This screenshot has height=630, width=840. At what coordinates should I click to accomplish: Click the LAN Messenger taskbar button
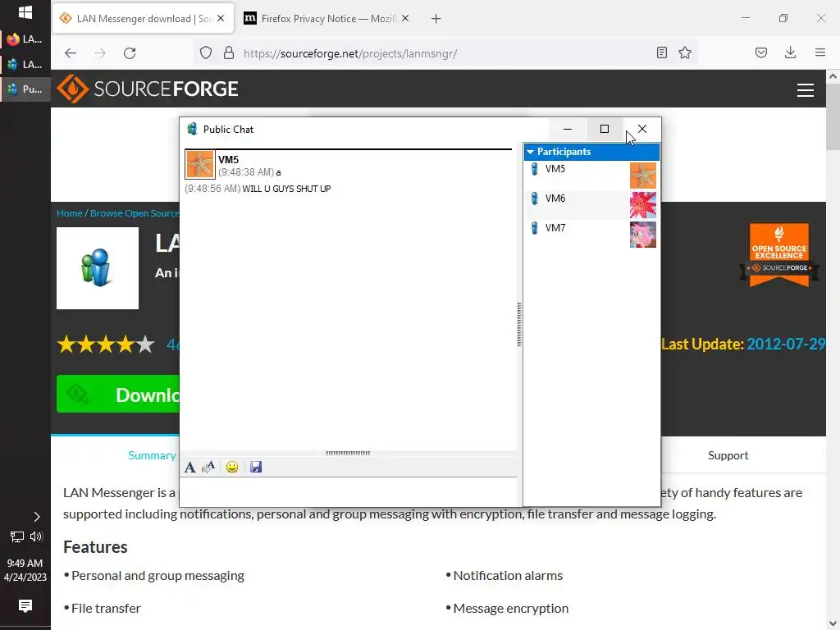(x=25, y=64)
